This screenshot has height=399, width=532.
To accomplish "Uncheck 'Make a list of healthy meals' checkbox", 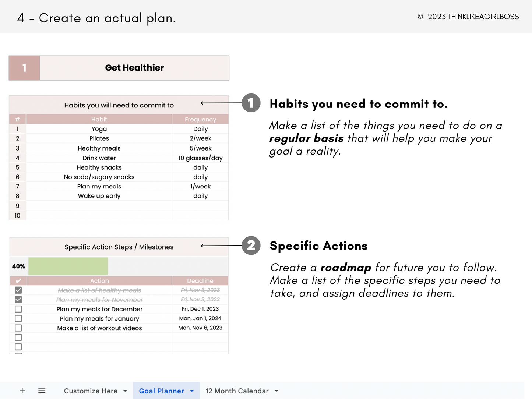I will (18, 290).
